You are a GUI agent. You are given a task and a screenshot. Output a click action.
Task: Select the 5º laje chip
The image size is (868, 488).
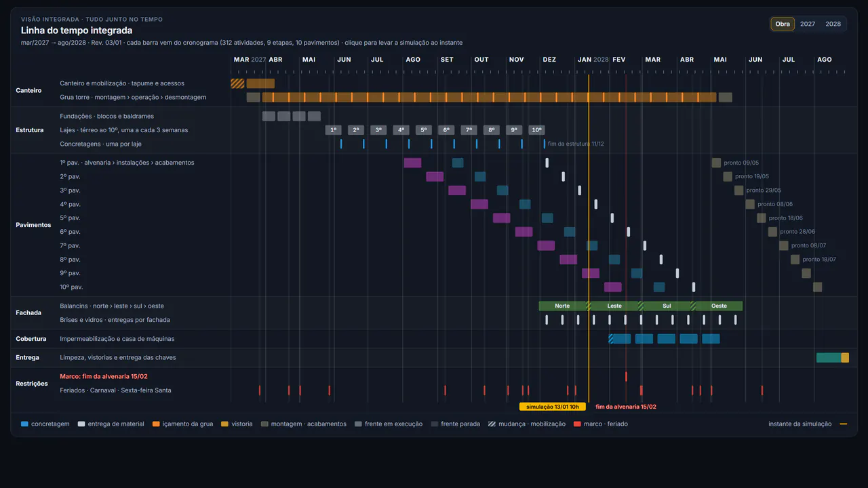click(424, 130)
